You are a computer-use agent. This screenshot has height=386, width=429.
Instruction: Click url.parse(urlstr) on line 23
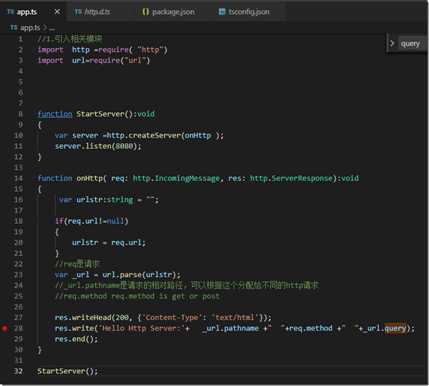(139, 275)
